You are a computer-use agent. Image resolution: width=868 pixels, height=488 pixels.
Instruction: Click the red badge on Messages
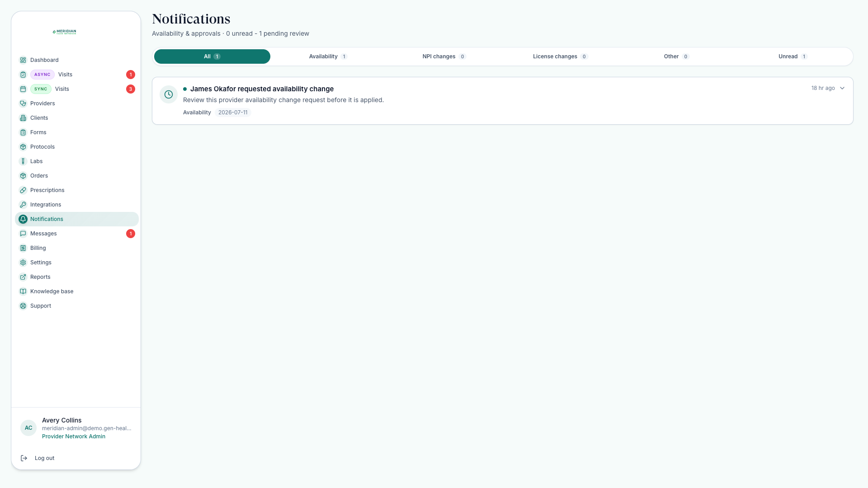point(131,234)
